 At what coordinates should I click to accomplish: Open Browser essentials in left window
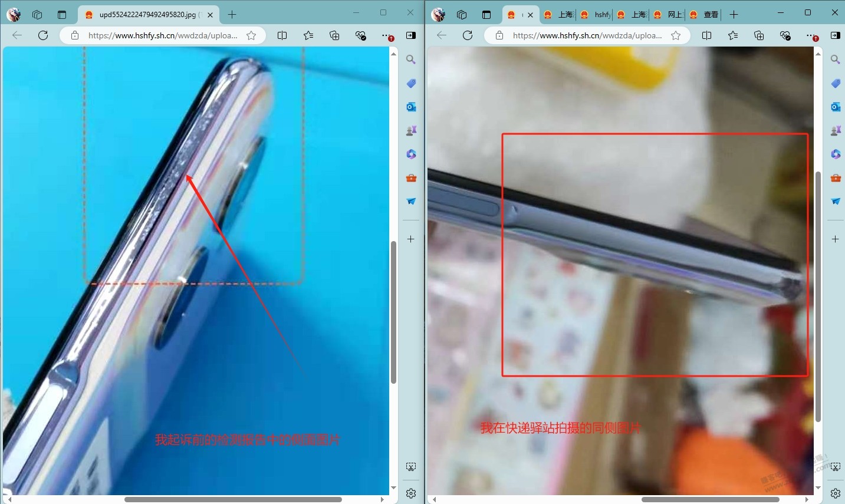pos(360,35)
